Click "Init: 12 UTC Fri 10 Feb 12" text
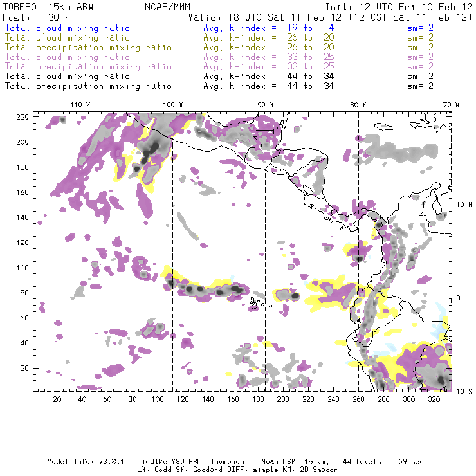This screenshot has height=476, width=476. 399,7
